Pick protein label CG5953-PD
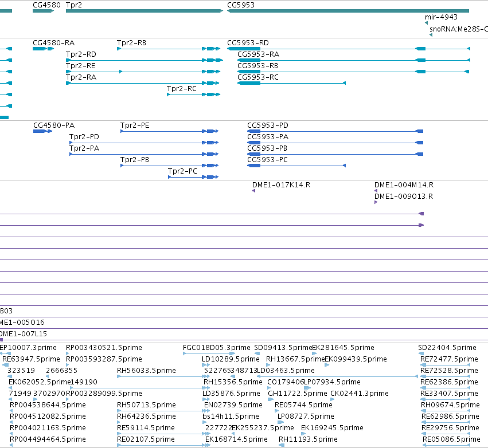Viewport: 488px width, 448px height. pos(268,125)
